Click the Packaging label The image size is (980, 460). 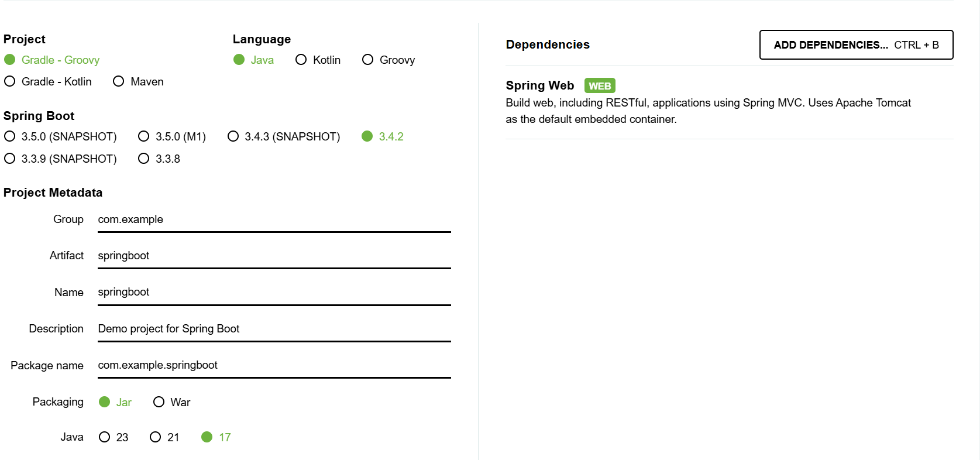coord(58,402)
